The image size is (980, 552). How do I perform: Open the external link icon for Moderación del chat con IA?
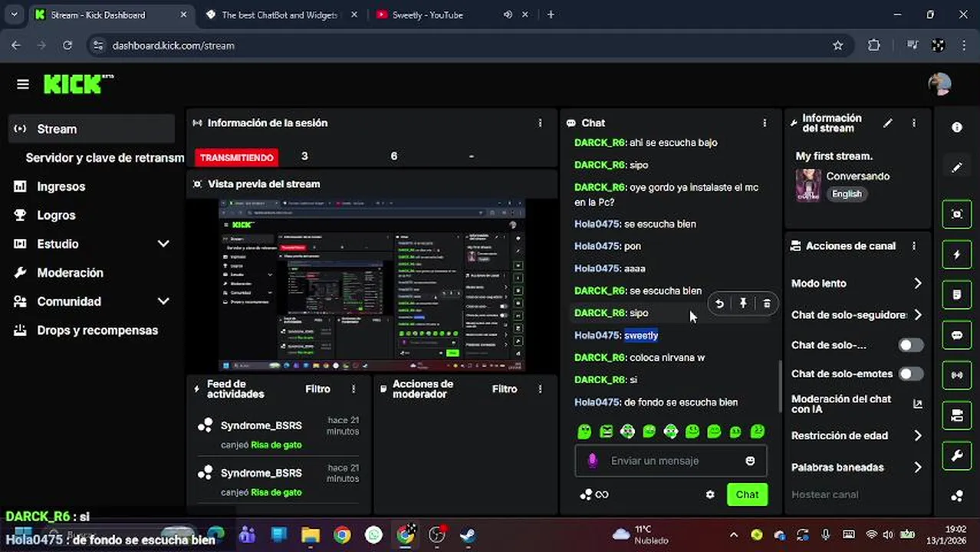click(x=917, y=404)
